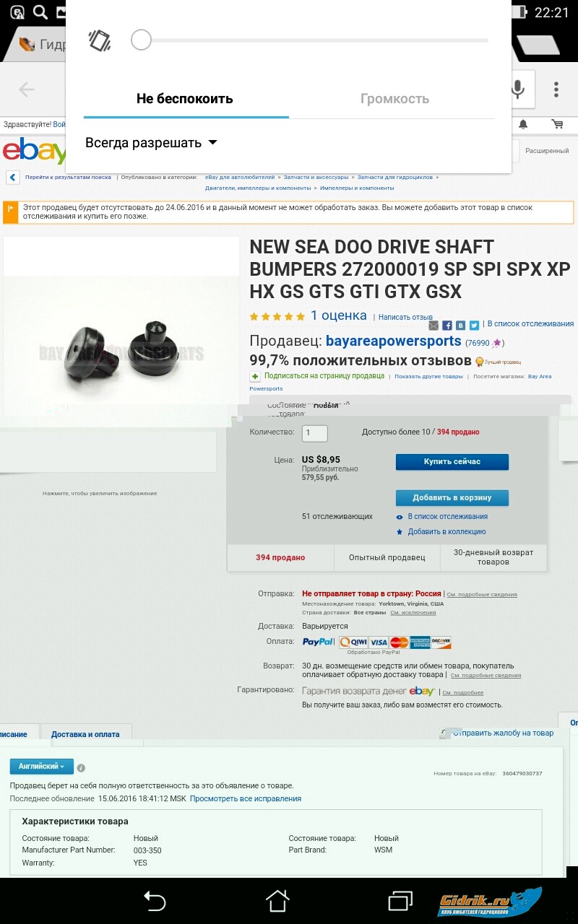Viewport: 578px width, 924px height.
Task: Open the "Английский" language dropdown
Action: (x=41, y=766)
